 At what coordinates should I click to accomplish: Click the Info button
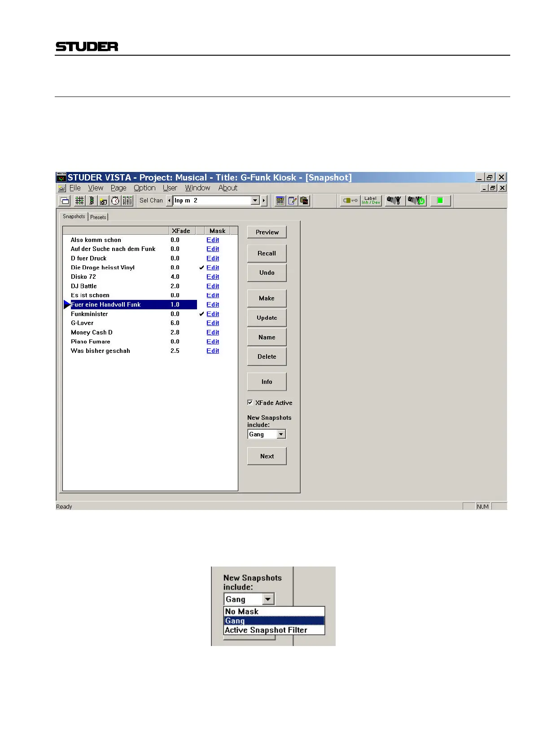coord(267,382)
